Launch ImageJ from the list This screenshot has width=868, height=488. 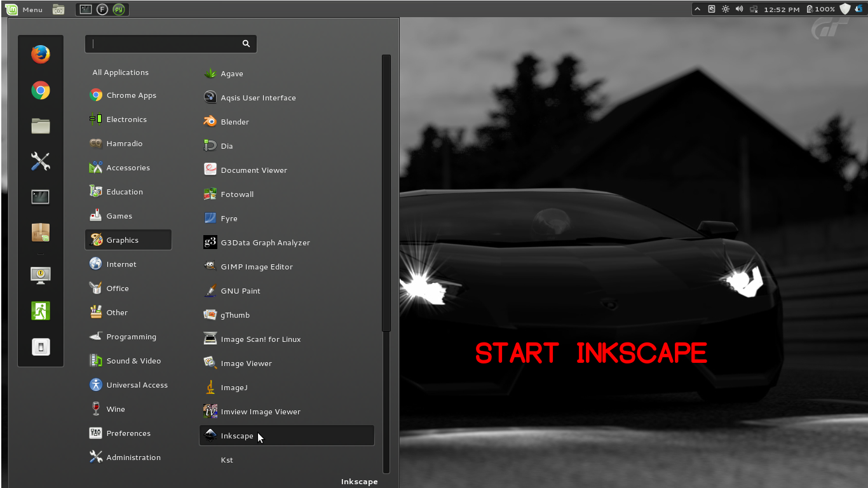(x=287, y=388)
